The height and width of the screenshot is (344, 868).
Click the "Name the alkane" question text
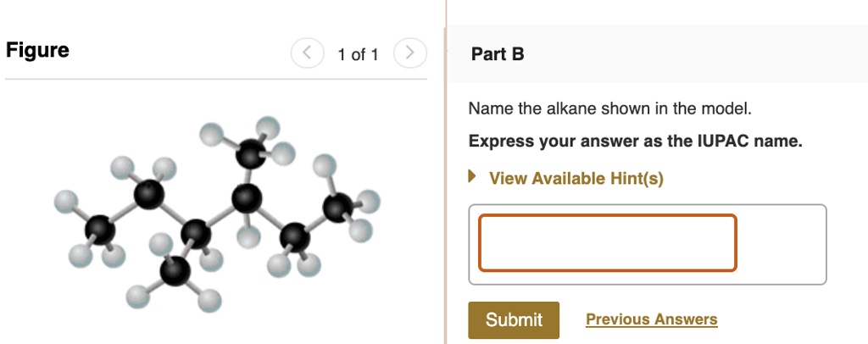[x=609, y=108]
